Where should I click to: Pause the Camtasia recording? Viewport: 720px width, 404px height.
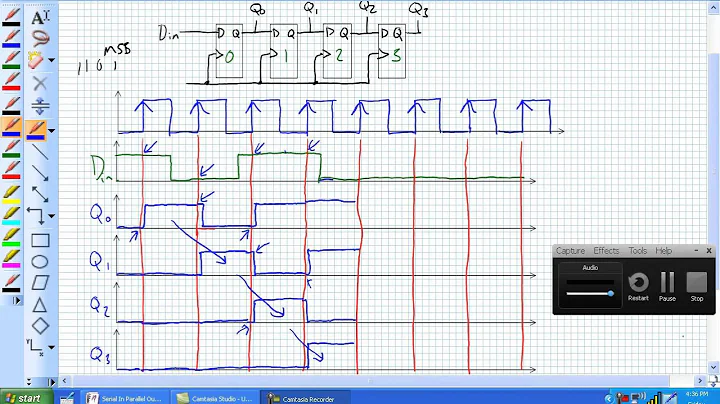[667, 286]
